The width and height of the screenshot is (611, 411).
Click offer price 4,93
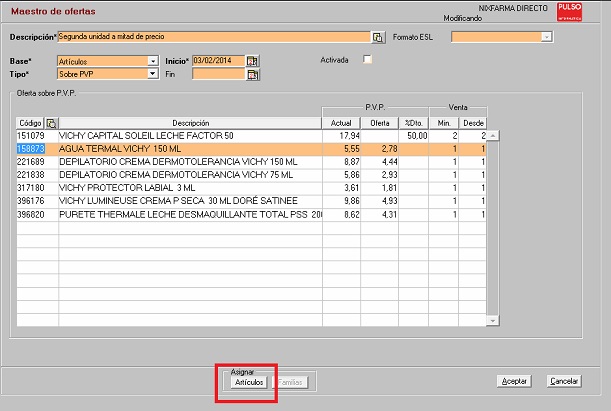[x=389, y=201]
